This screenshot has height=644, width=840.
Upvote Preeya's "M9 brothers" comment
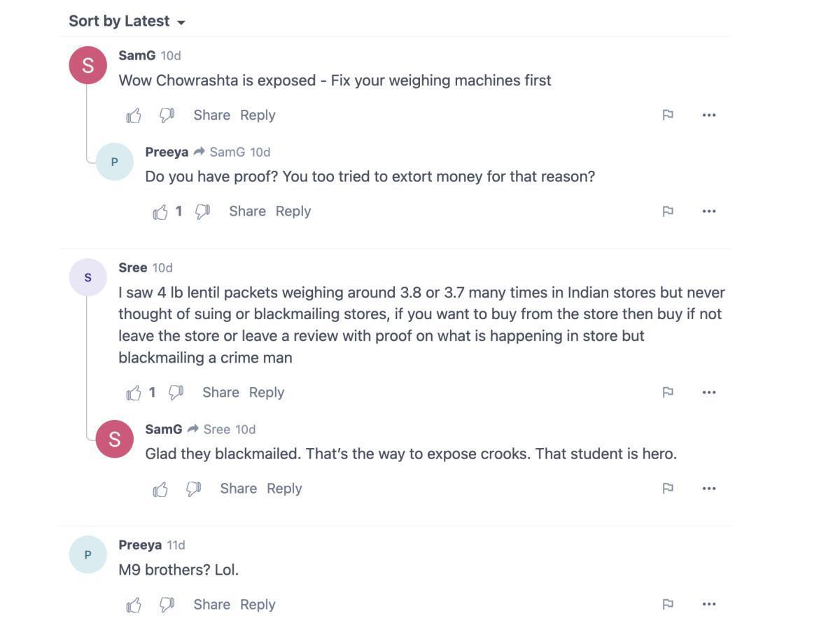134,605
